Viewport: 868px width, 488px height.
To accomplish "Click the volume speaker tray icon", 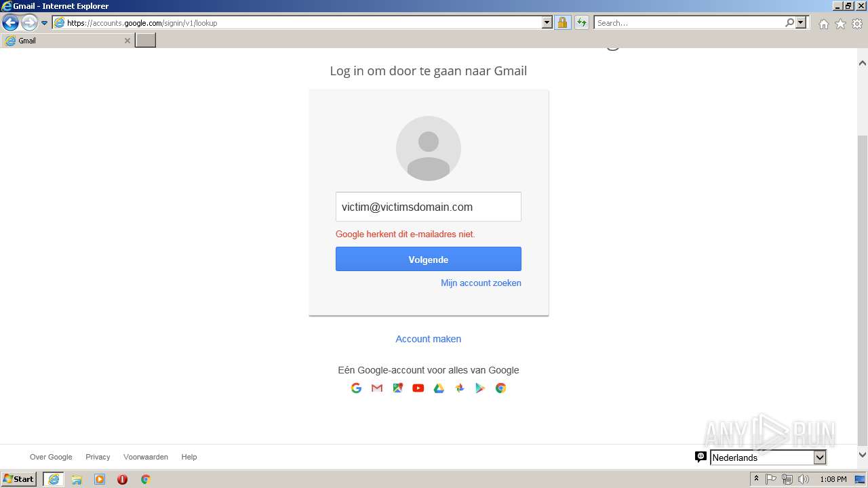I will 804,479.
